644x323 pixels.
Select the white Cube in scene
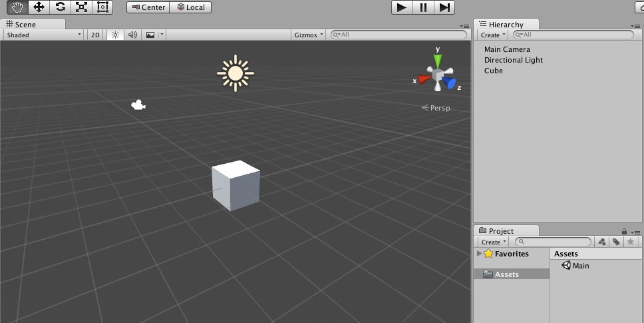click(236, 185)
